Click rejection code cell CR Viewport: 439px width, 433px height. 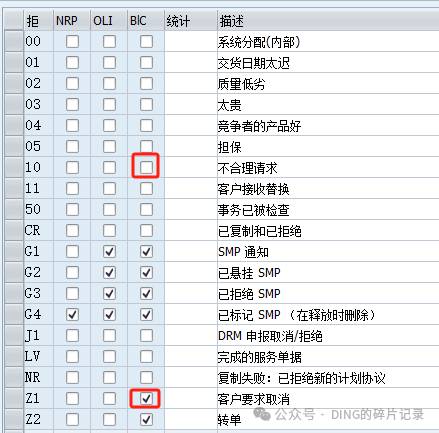coord(39,230)
